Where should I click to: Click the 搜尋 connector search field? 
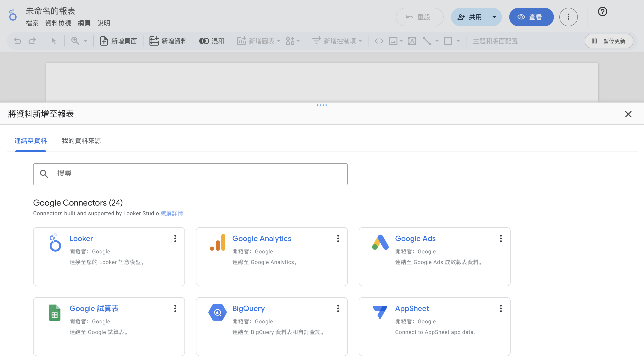pos(190,174)
